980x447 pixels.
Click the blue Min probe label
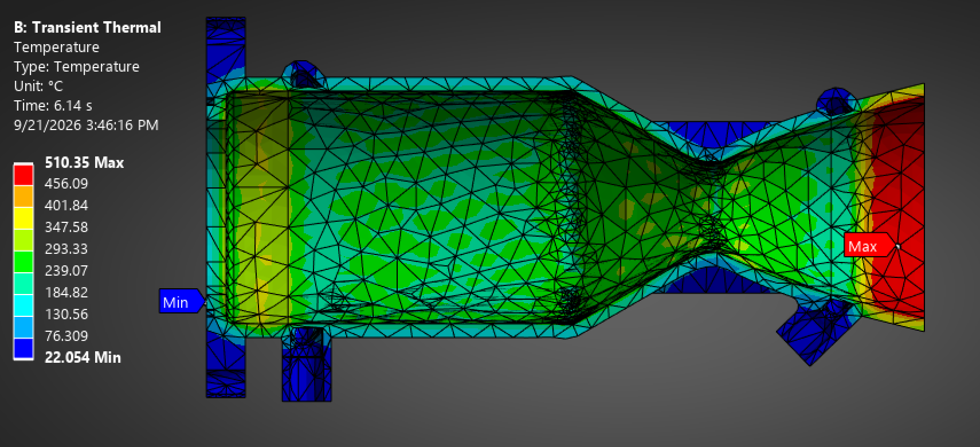tap(181, 301)
